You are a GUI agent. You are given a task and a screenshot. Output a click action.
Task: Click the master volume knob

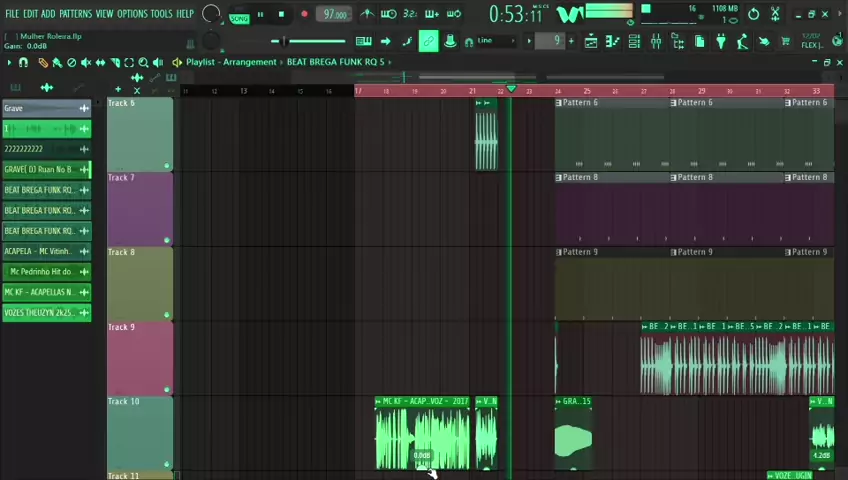pos(210,14)
